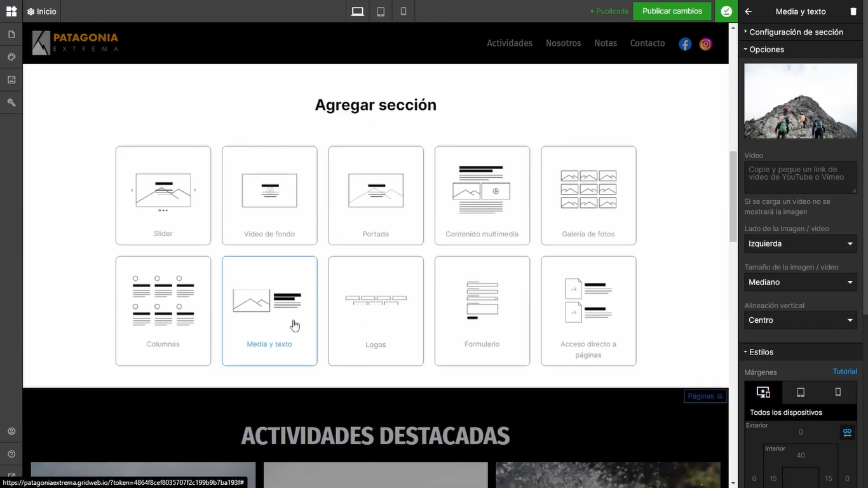Toggle linked exterior margins icon
This screenshot has width=868, height=488.
[847, 432]
